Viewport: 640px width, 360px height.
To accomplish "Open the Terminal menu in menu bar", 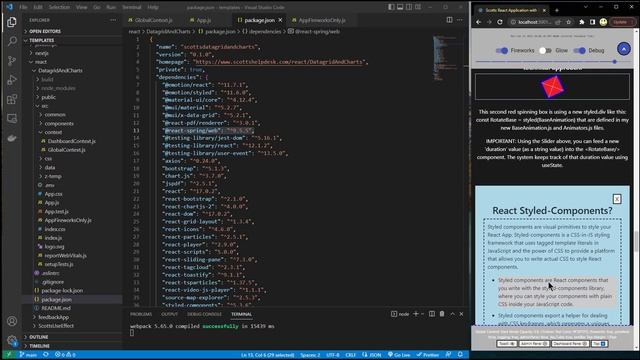I will point(131,7).
